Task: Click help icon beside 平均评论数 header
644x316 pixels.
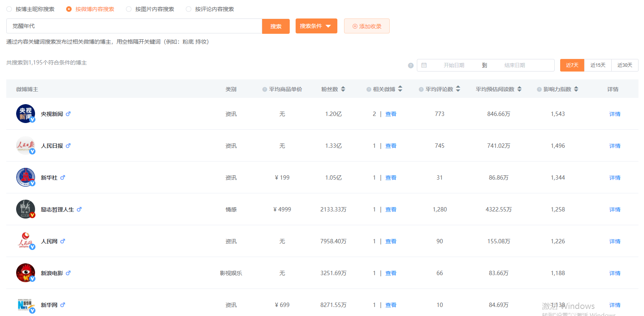Action: [x=421, y=90]
